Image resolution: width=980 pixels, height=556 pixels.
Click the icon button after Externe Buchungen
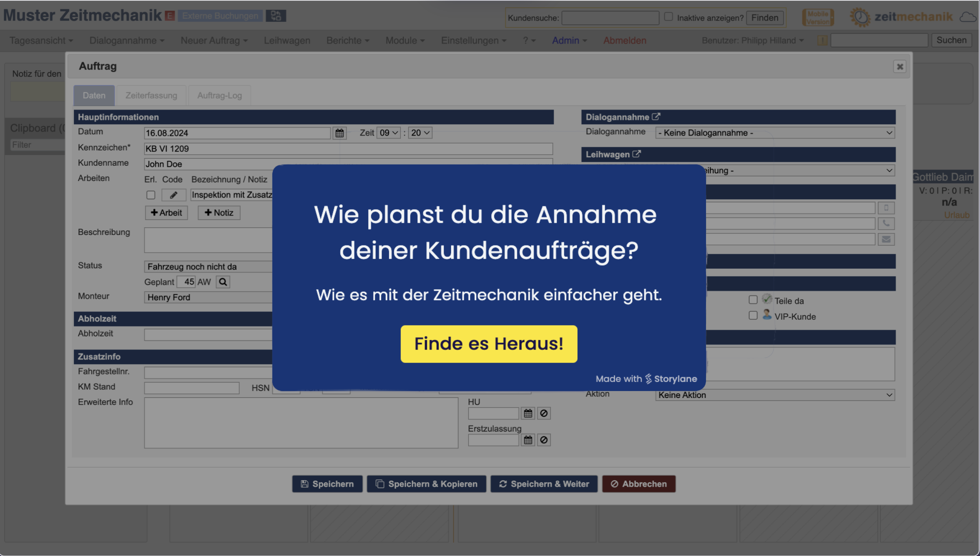coord(276,16)
